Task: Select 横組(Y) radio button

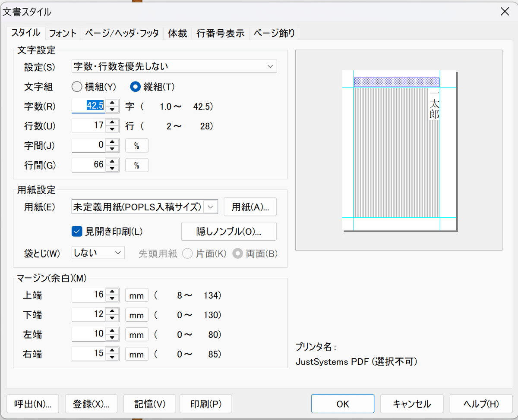Action: point(94,87)
